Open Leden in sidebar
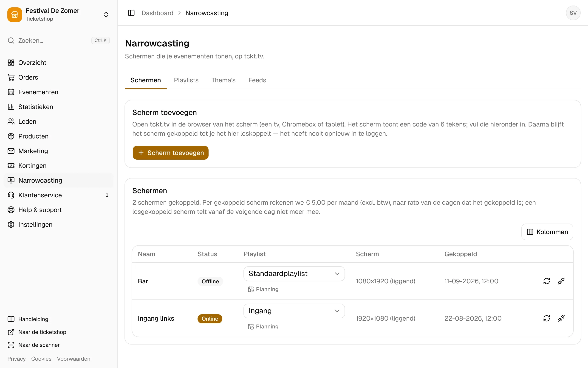588x368 pixels. tap(59, 121)
